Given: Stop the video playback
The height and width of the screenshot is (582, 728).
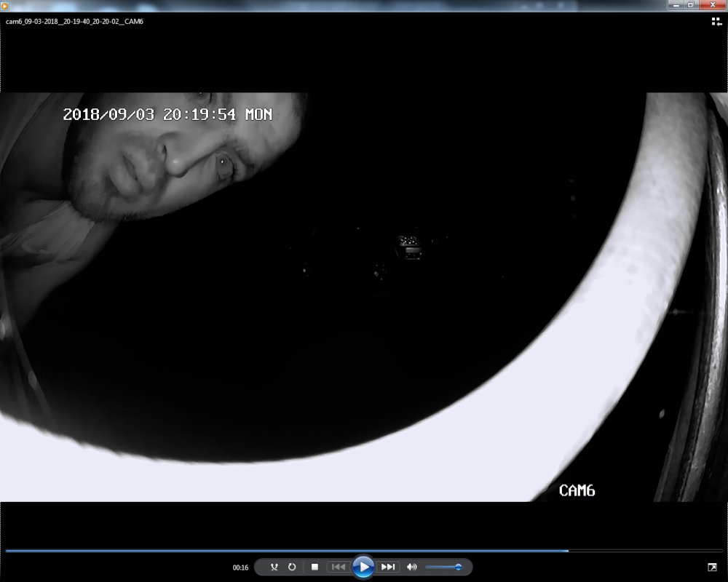Looking at the screenshot, I should point(314,567).
